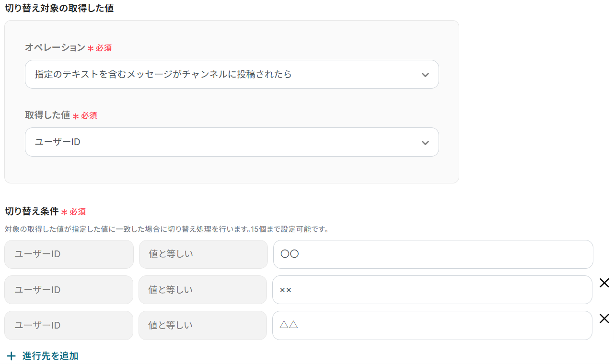Select the value input containing △△

(432, 325)
